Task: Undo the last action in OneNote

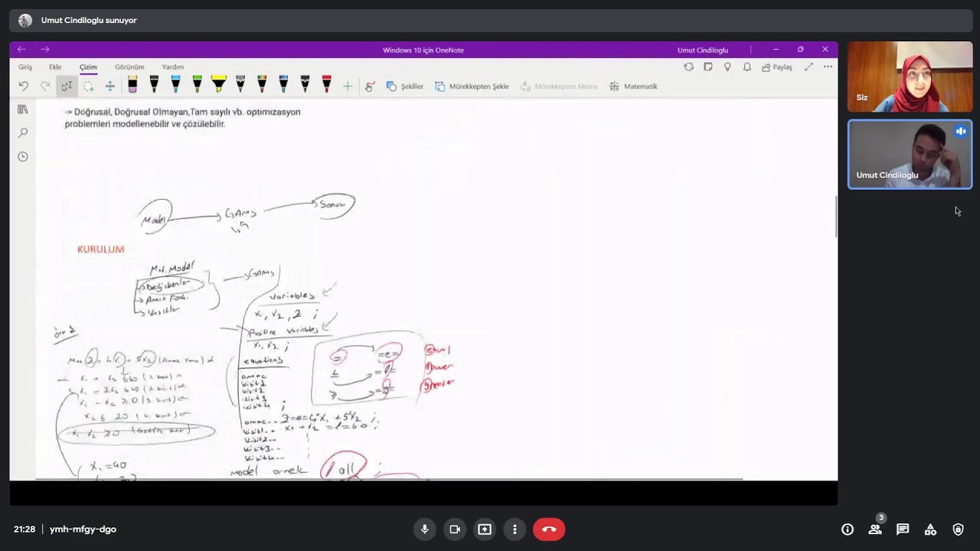Action: pos(24,86)
